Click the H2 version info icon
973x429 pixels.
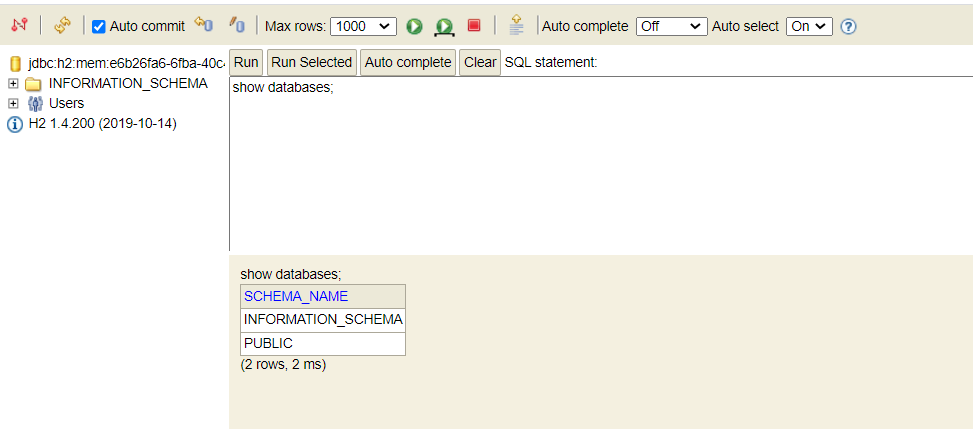coord(15,124)
